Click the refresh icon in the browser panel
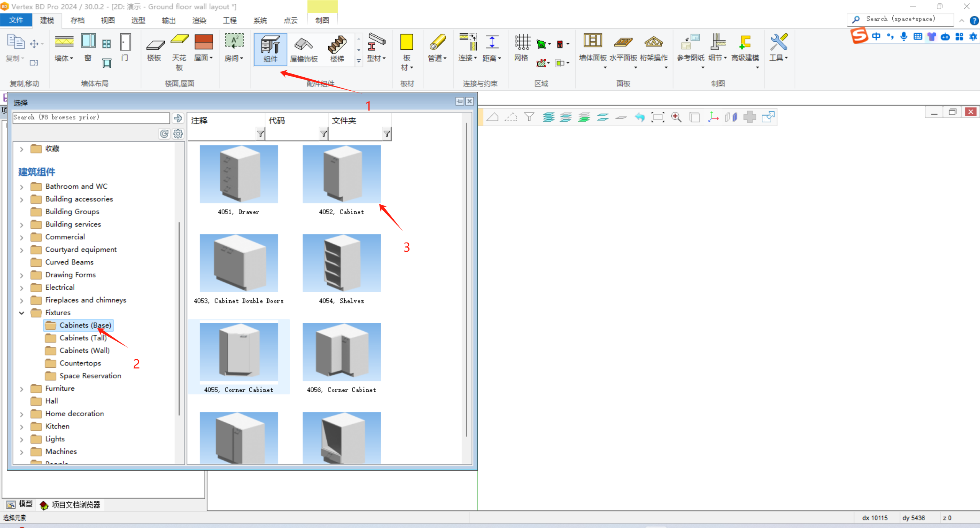Viewport: 980px width, 528px height. tap(164, 134)
